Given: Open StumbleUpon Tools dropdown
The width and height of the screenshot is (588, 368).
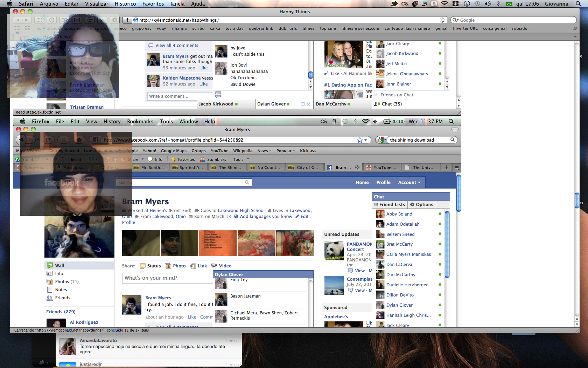Looking at the screenshot, I should (241, 159).
